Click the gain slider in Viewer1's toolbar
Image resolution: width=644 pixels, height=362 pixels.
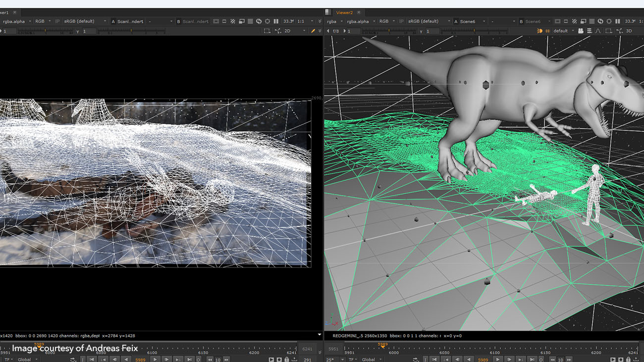pos(46,30)
